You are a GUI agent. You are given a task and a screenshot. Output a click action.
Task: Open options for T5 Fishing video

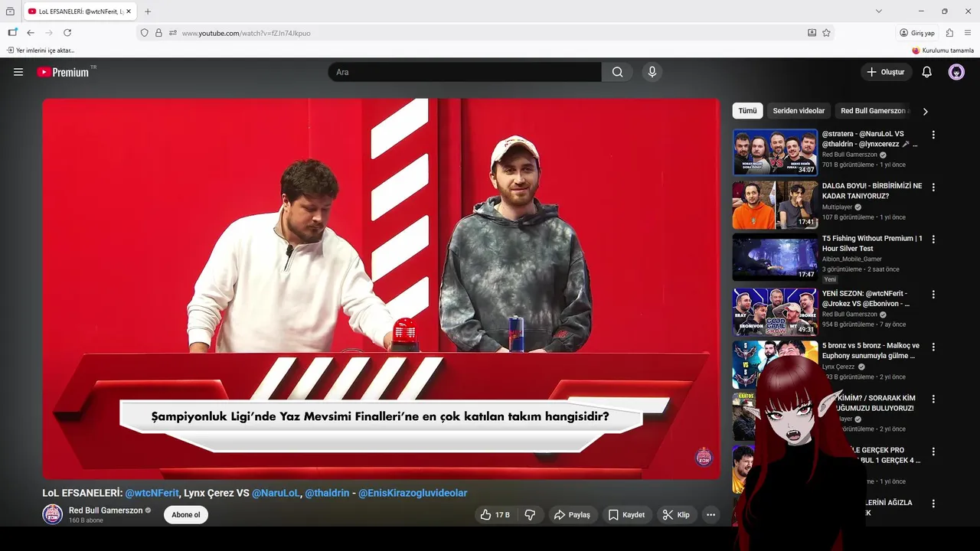(x=933, y=240)
